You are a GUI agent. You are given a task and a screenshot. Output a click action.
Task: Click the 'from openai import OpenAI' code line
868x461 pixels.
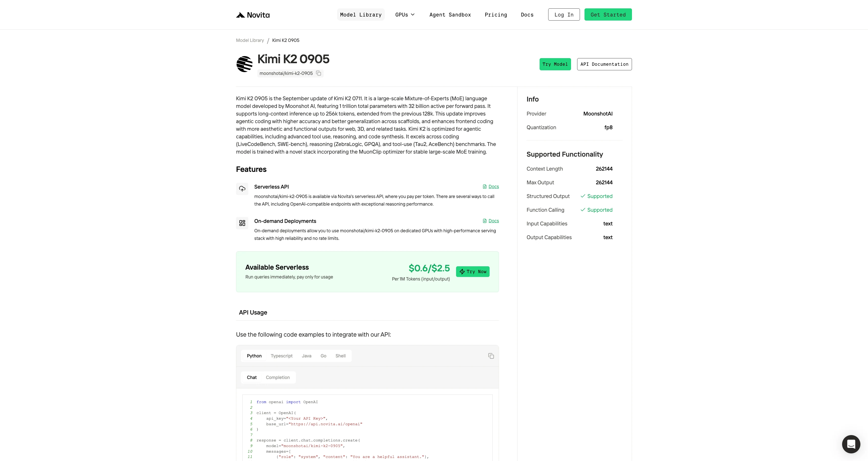click(x=287, y=402)
